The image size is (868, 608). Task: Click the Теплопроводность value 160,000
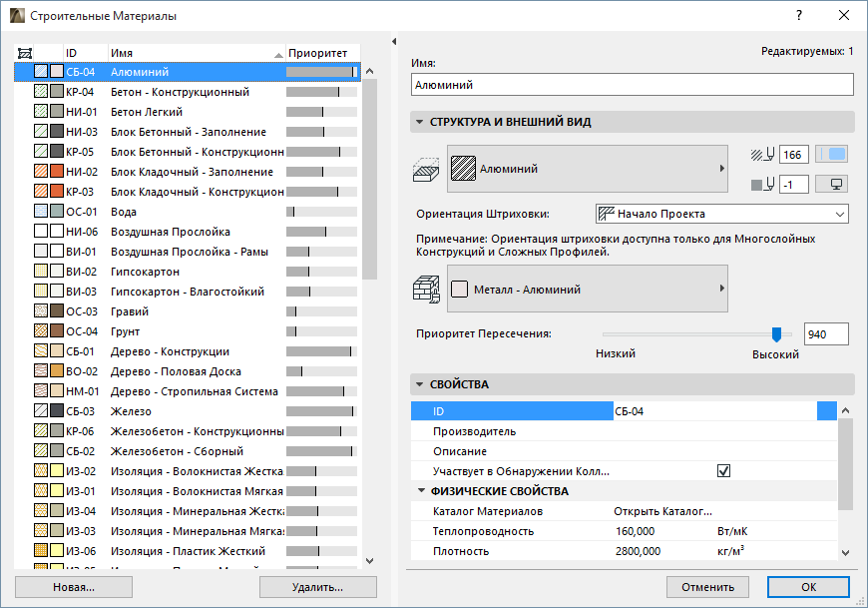pyautogui.click(x=635, y=531)
